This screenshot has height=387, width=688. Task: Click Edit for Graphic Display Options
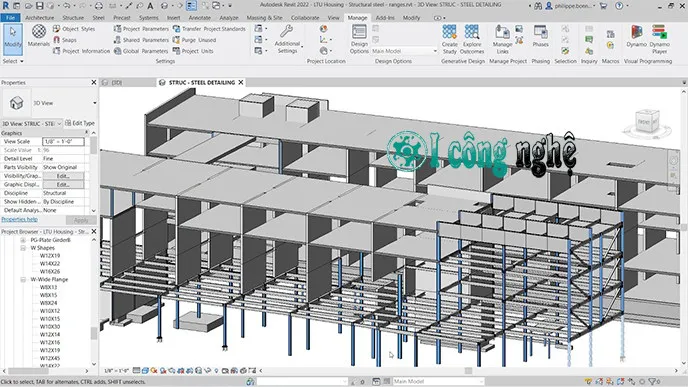(63, 185)
